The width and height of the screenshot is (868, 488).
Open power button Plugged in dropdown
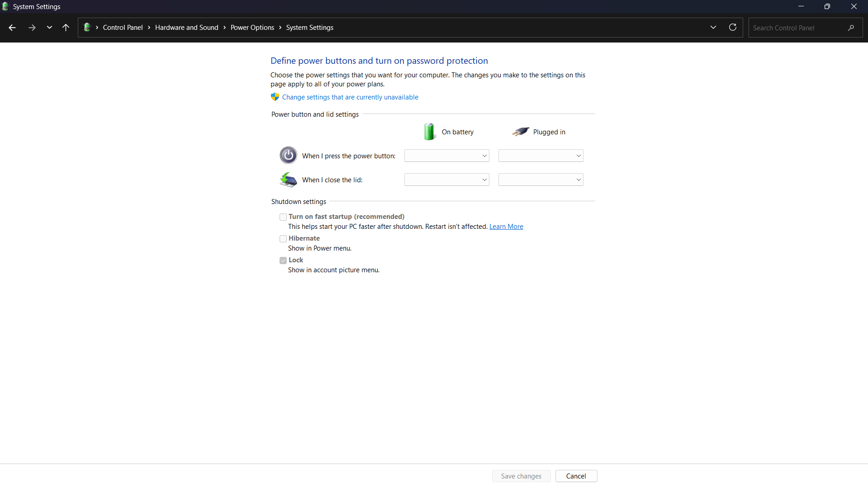(541, 156)
